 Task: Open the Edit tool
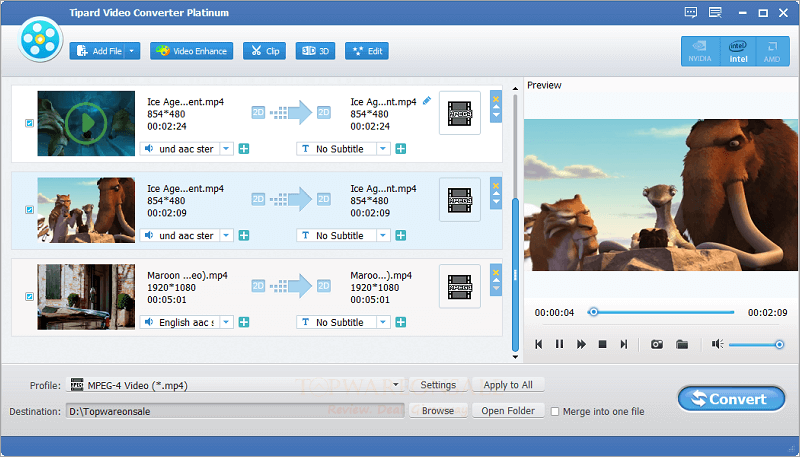(367, 51)
